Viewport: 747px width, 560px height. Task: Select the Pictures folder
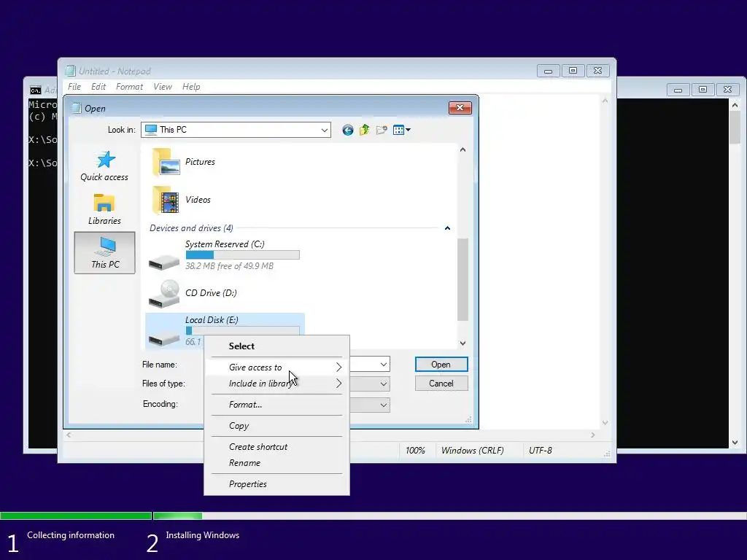coord(183,162)
